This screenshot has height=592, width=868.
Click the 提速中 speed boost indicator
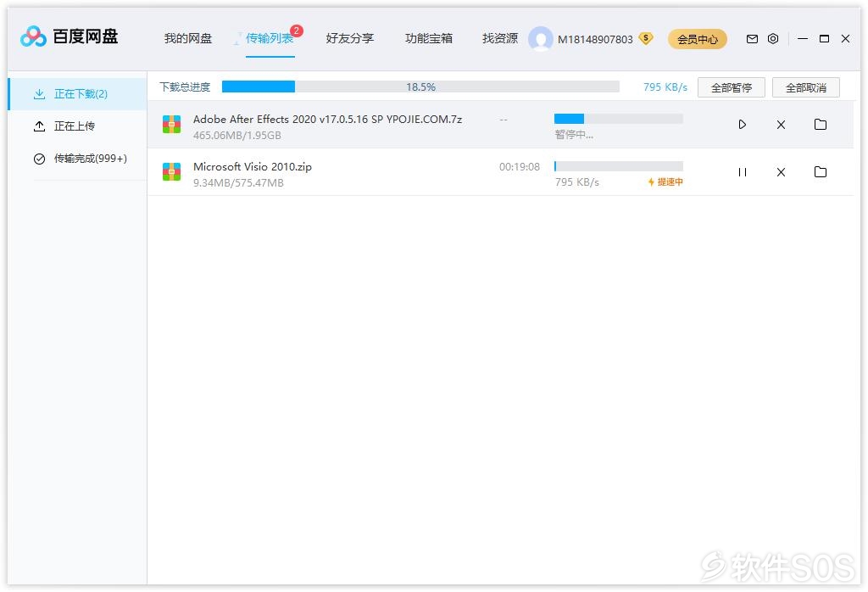[665, 182]
